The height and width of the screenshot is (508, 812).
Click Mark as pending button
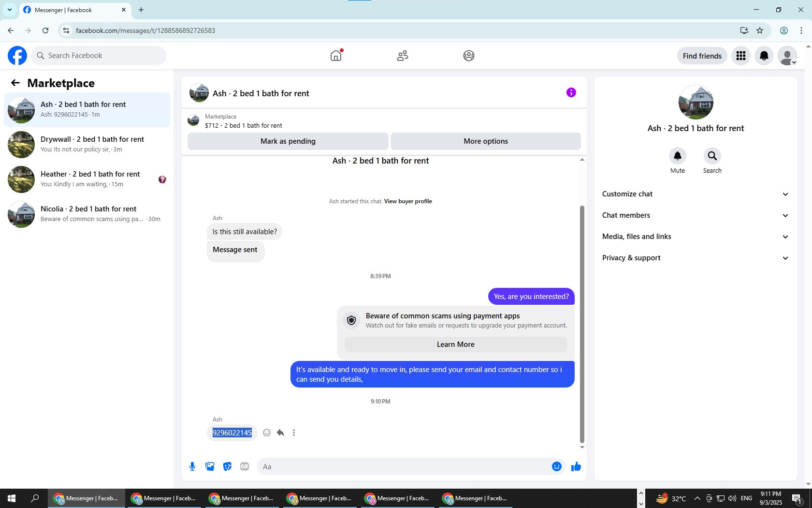tap(288, 141)
